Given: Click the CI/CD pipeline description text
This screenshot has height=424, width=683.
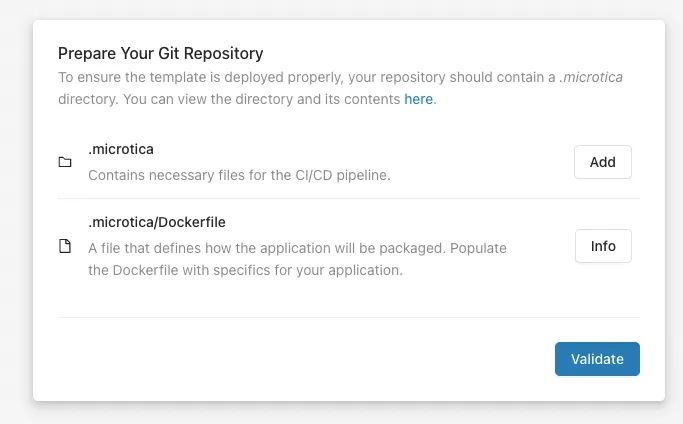Looking at the screenshot, I should [239, 175].
